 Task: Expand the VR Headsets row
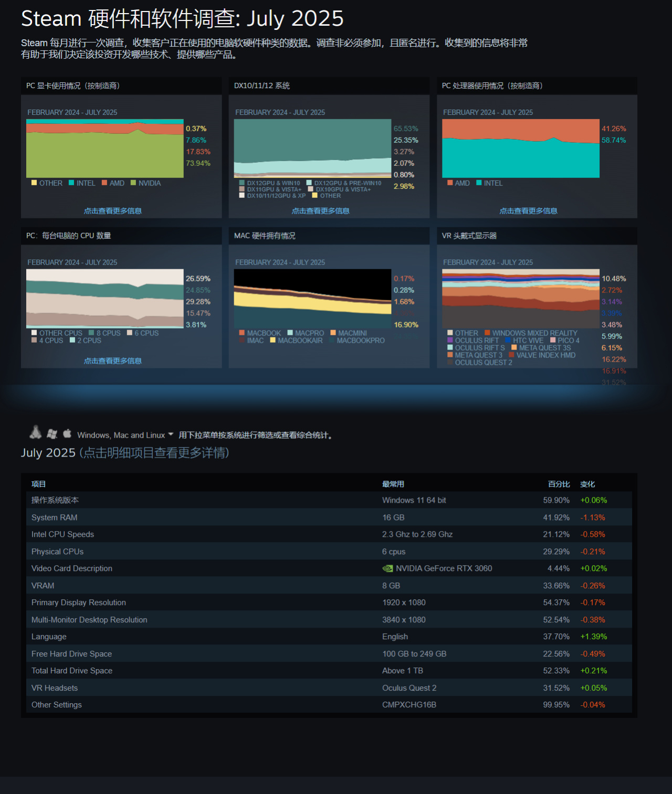point(329,688)
